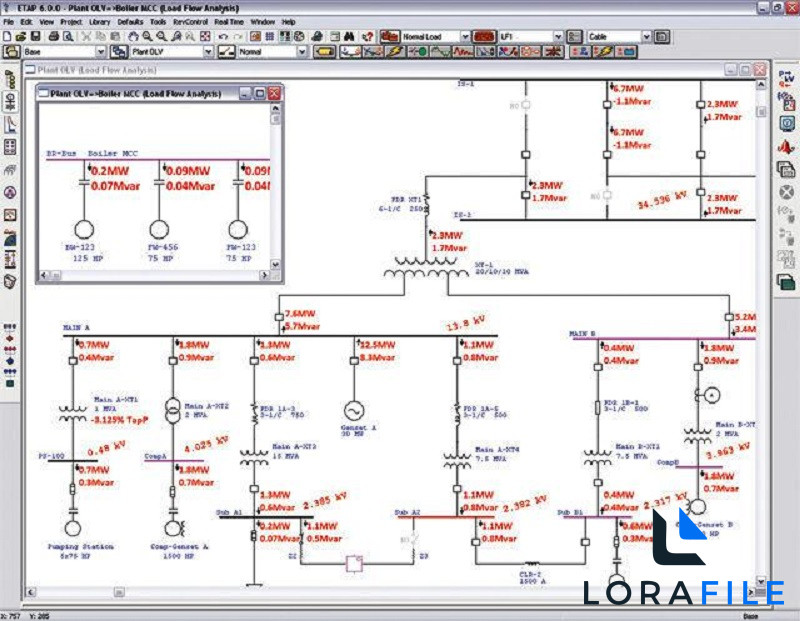
Task: Open the RevControl menu
Action: (190, 22)
